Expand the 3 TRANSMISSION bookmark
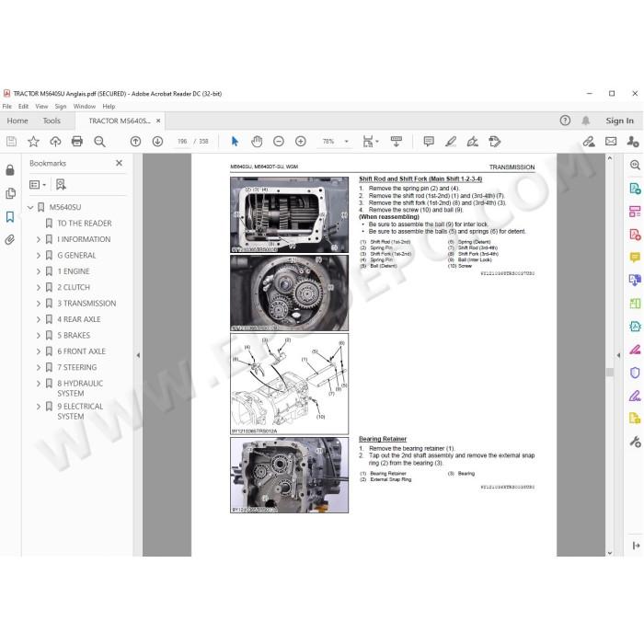644x644 pixels. coord(39,303)
